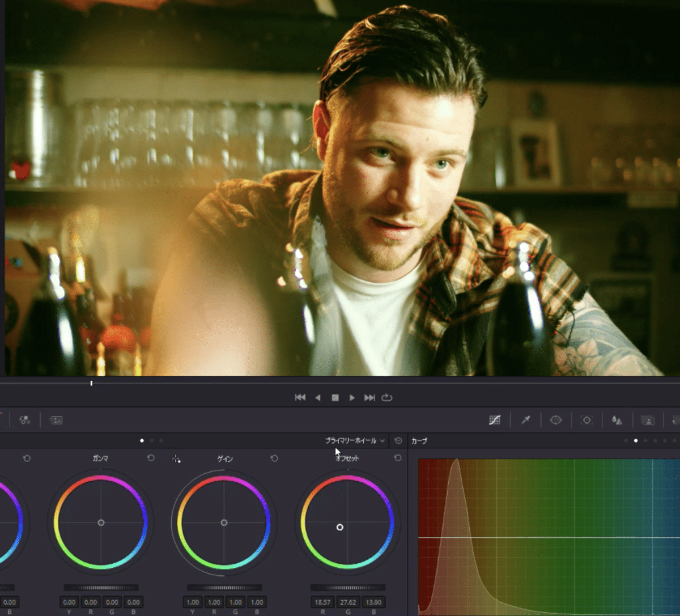Open the RGB Mixer palette icon
The height and width of the screenshot is (616, 680).
[24, 420]
